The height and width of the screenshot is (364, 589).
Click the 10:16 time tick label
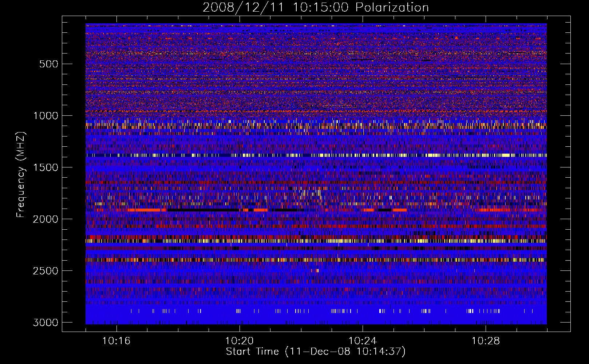(116, 341)
